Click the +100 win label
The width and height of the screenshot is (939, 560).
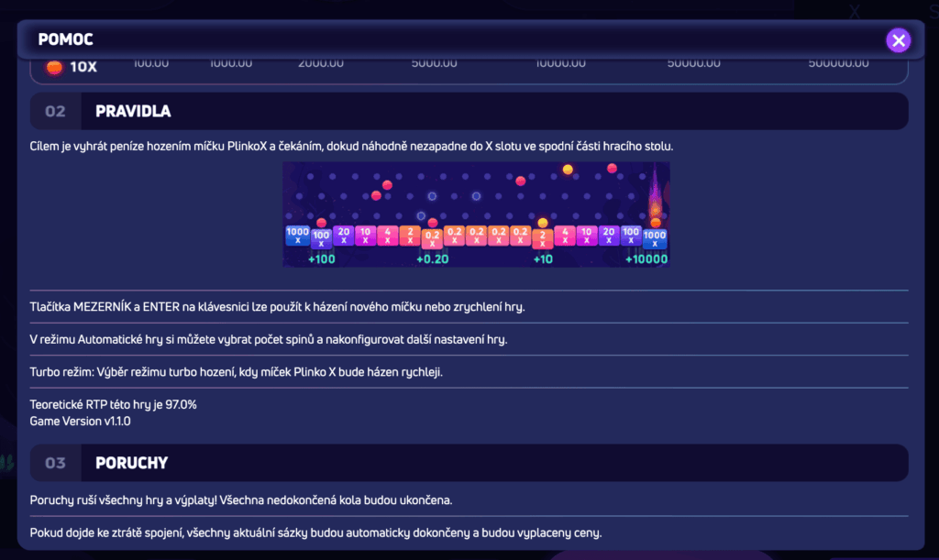[321, 259]
